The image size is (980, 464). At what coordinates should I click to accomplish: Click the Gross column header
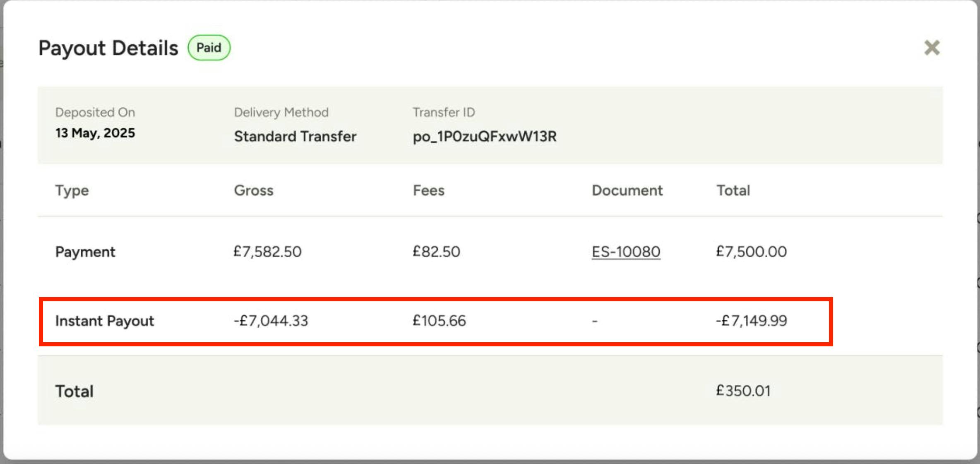coord(254,190)
